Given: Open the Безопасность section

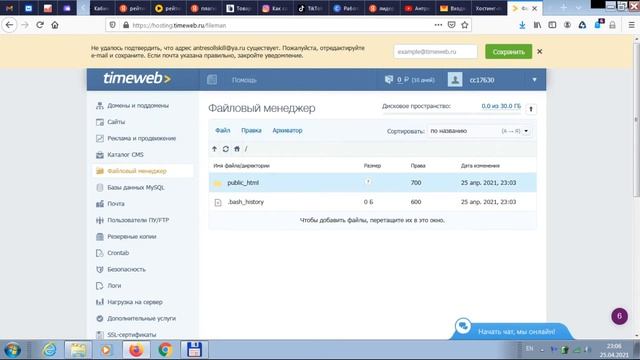Looking at the screenshot, I should (126, 269).
